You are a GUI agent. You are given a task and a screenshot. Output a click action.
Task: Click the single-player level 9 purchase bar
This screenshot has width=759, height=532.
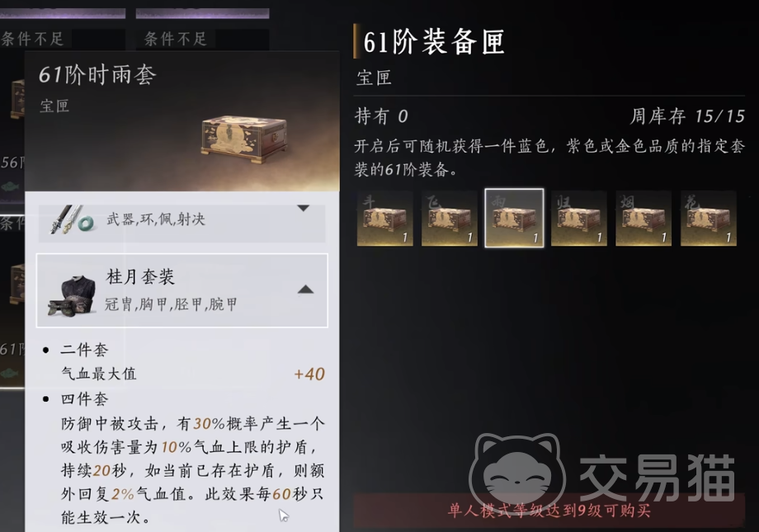(x=549, y=511)
